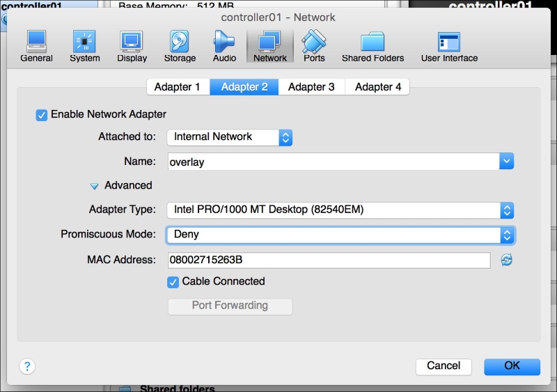Open the Display settings section
This screenshot has height=392, width=557.
tap(132, 47)
